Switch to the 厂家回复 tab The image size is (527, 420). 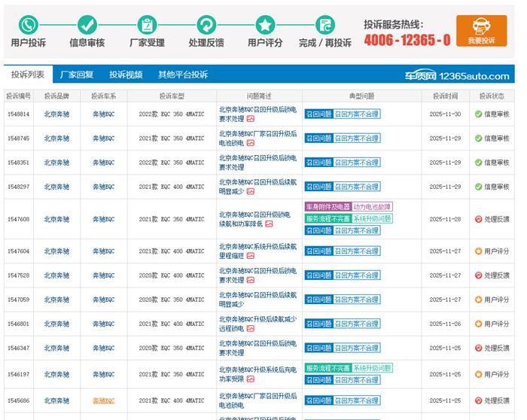(77, 75)
